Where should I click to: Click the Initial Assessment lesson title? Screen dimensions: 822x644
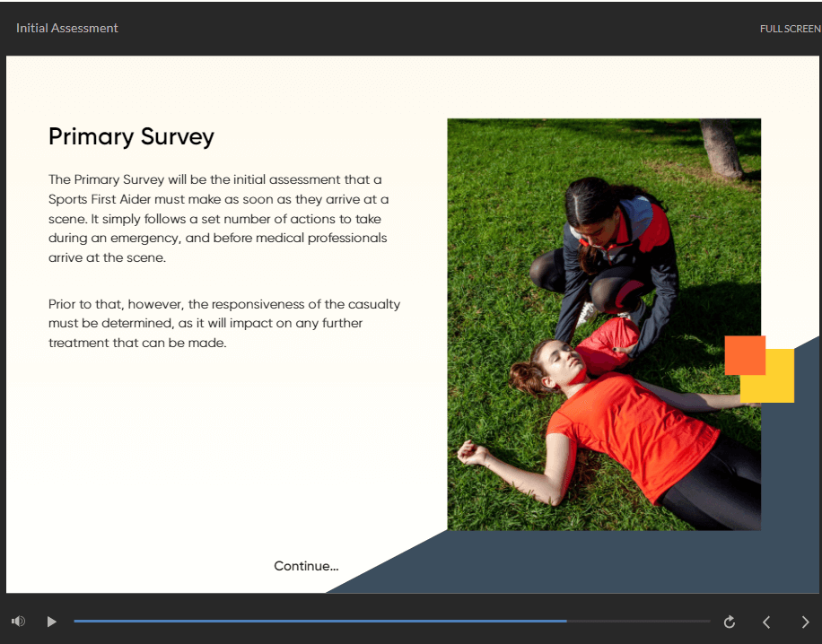tap(66, 28)
